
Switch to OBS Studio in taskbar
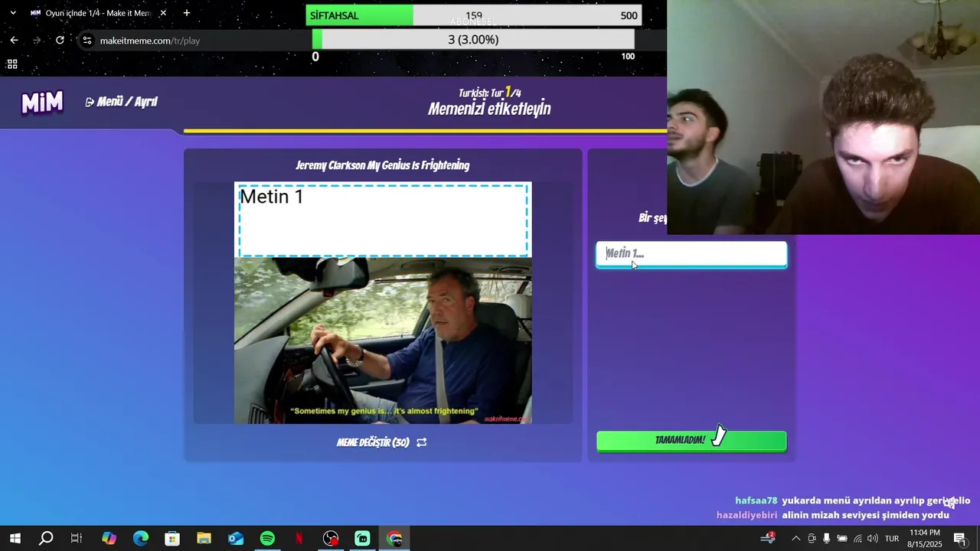click(331, 539)
